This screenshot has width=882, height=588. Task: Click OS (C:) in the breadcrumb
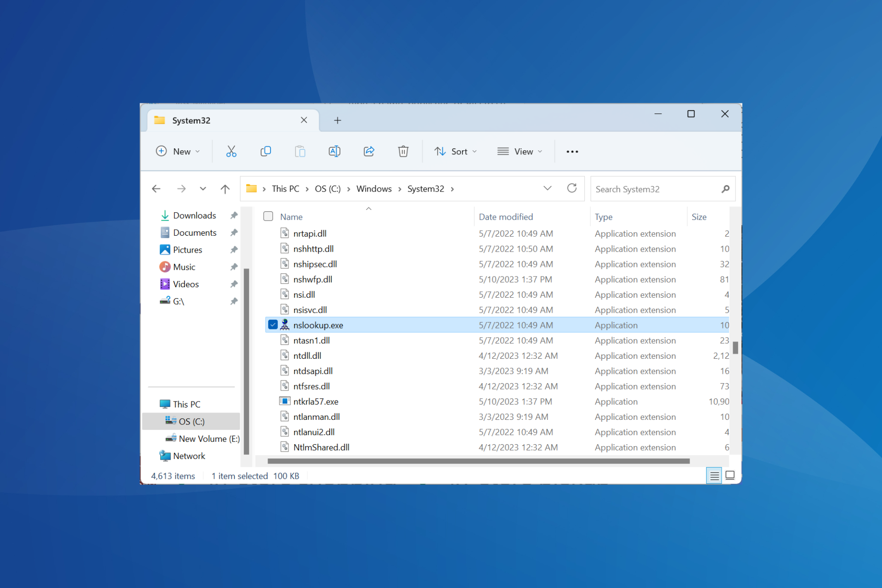(328, 189)
